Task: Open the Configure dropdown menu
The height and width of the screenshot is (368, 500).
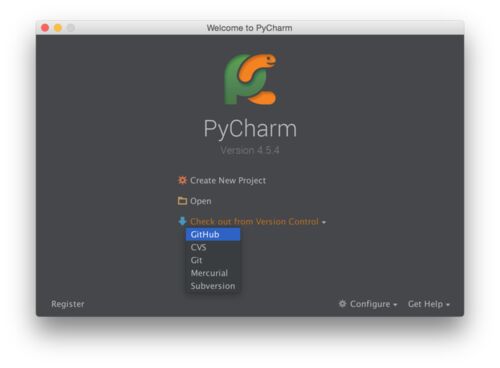Action: (370, 304)
